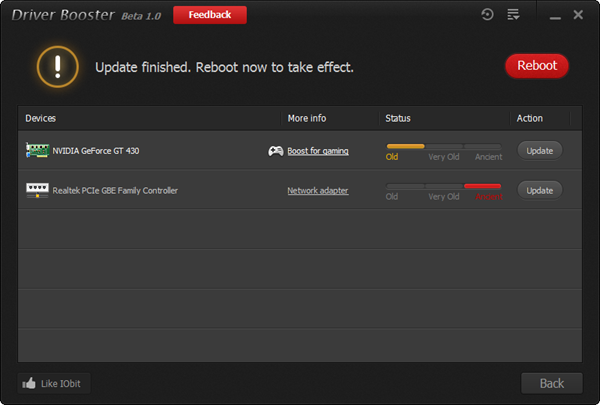Open the Boost for gaming link
The height and width of the screenshot is (405, 600).
[x=318, y=151]
